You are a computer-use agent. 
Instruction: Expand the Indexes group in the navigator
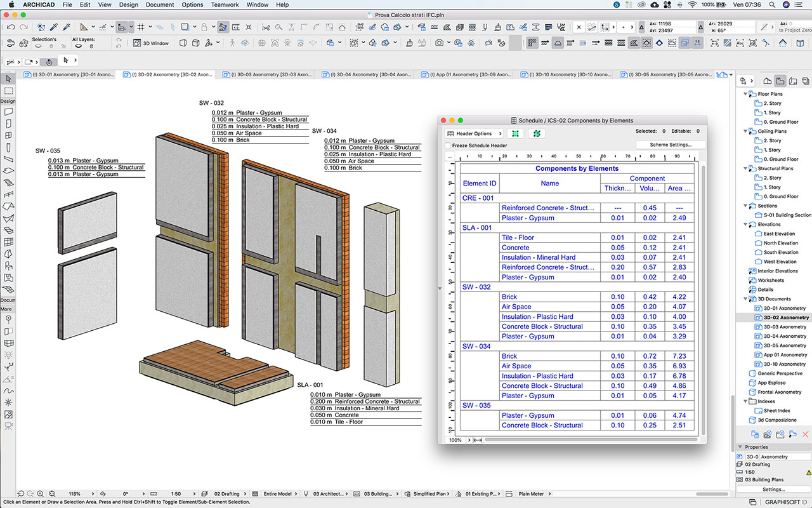coord(745,401)
